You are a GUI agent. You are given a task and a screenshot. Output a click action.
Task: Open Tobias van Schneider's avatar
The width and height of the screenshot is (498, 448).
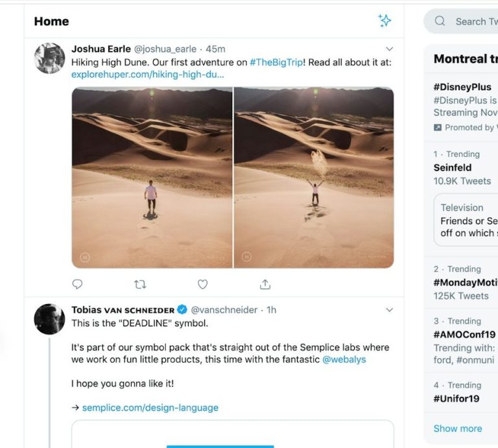49,319
